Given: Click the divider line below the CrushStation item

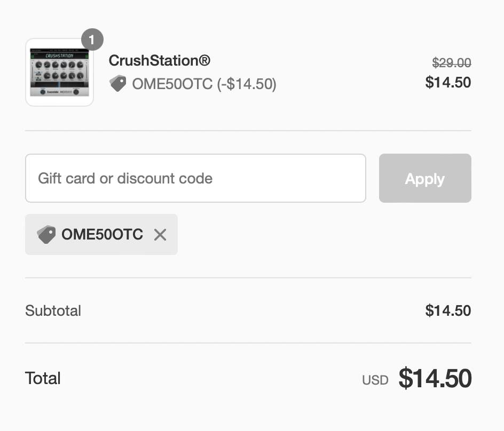Looking at the screenshot, I should 248,131.
